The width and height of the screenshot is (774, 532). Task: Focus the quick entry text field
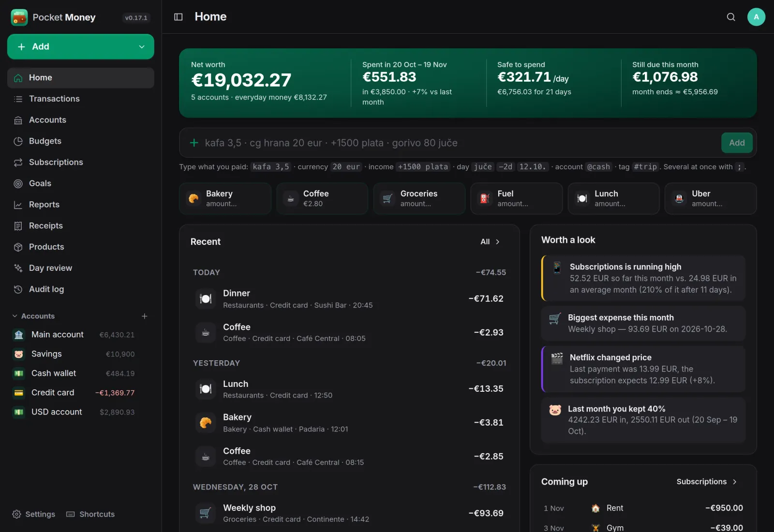(460, 143)
